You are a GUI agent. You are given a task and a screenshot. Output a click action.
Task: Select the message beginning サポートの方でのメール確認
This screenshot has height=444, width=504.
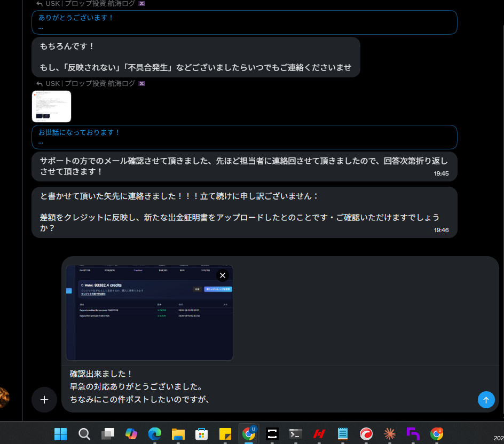(245, 166)
